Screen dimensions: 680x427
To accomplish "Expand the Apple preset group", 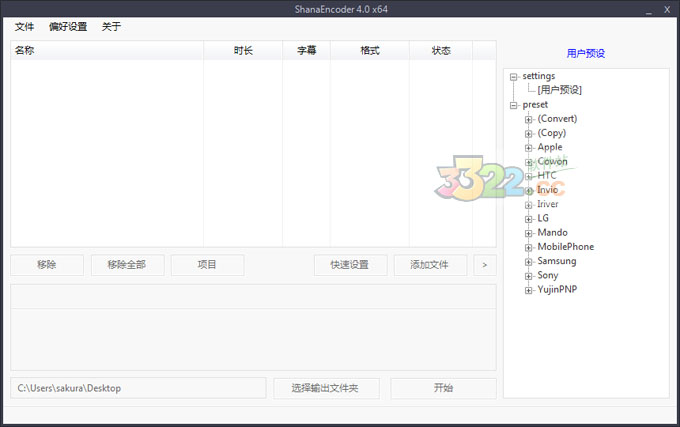I will (x=528, y=148).
